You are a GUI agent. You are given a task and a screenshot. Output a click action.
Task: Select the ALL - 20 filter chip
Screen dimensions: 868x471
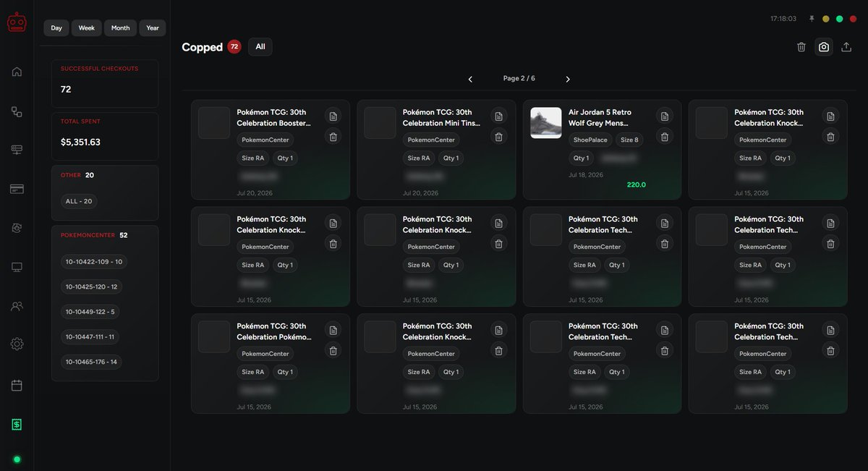click(79, 201)
